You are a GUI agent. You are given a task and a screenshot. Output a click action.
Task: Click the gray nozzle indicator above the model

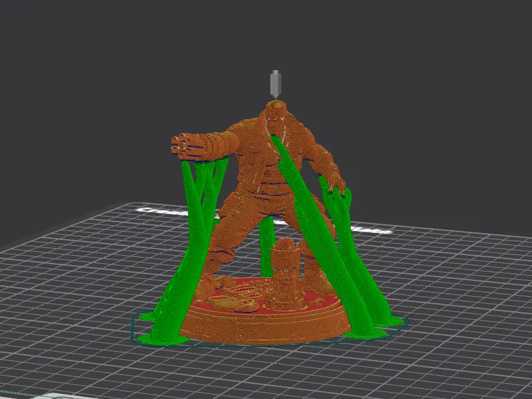[276, 85]
